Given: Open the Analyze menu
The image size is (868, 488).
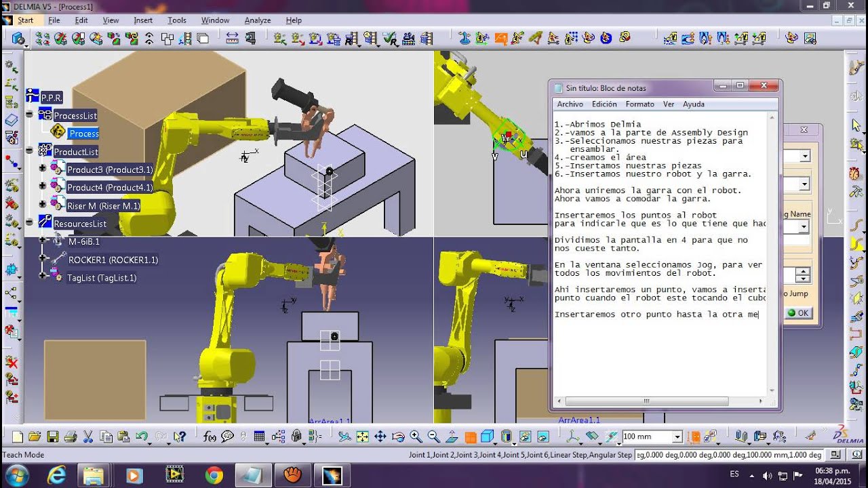Looking at the screenshot, I should [x=258, y=20].
